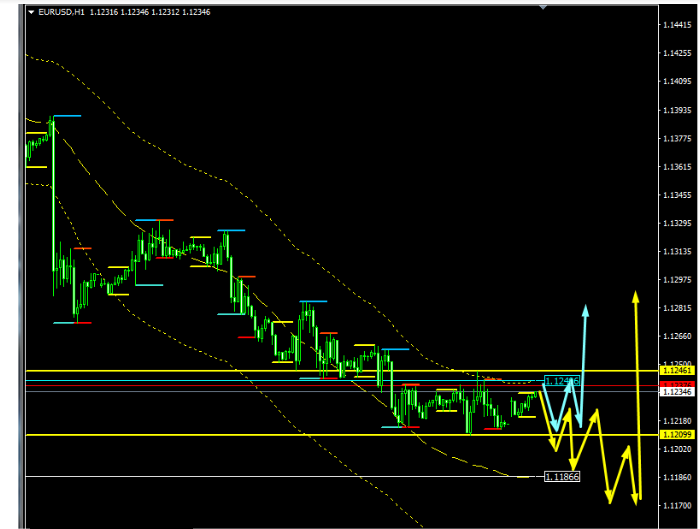This screenshot has height=529, width=700.
Task: Click the red price label on axis
Action: 676,383
